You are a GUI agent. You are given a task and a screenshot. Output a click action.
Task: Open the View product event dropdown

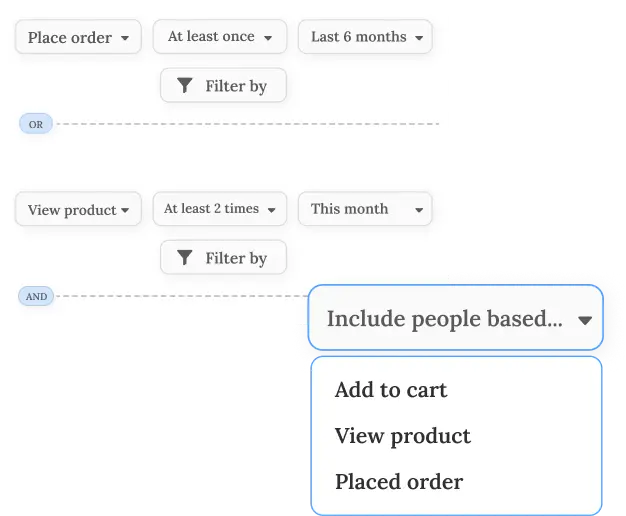click(78, 209)
